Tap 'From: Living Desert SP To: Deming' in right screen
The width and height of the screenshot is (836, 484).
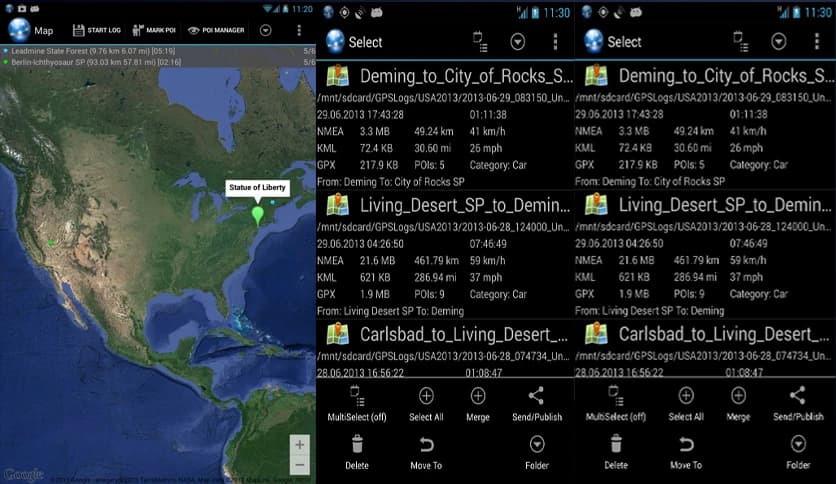tap(649, 311)
